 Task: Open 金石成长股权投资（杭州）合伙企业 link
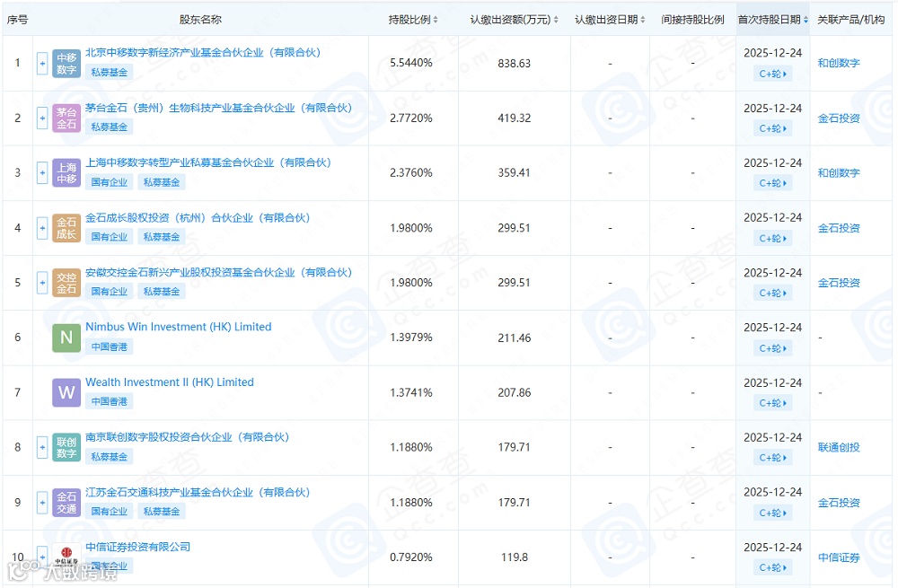(x=198, y=217)
